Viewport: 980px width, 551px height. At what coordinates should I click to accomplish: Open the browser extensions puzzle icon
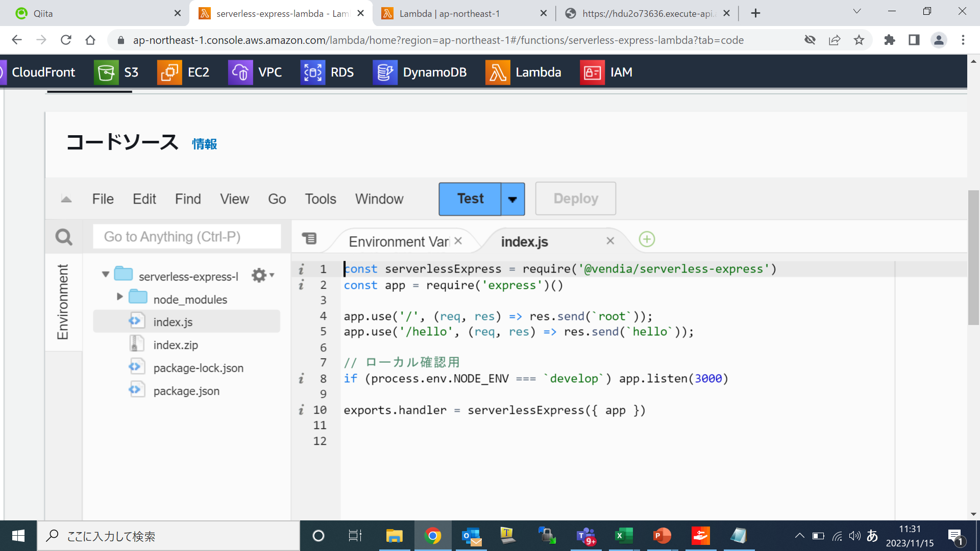click(x=890, y=40)
